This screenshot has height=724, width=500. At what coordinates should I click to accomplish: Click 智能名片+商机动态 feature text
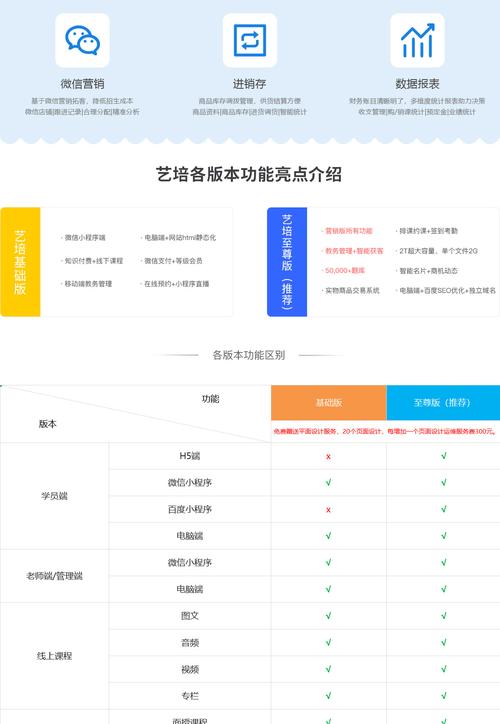tap(427, 271)
